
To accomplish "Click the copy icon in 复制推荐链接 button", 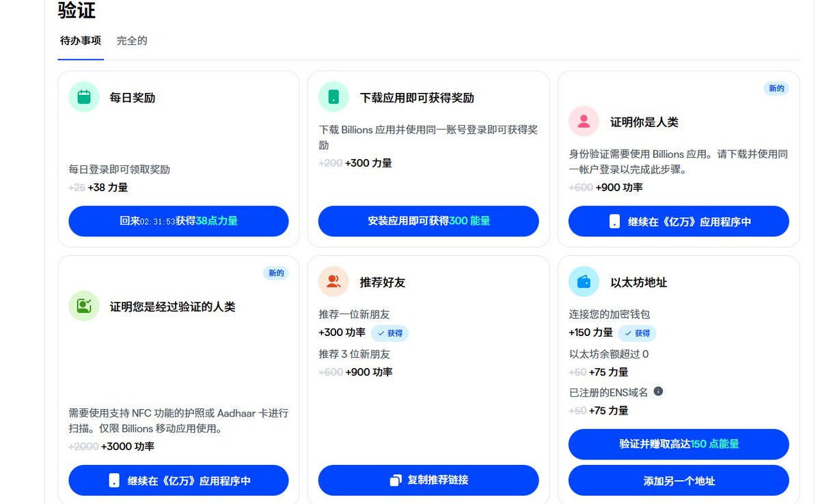I will click(396, 480).
